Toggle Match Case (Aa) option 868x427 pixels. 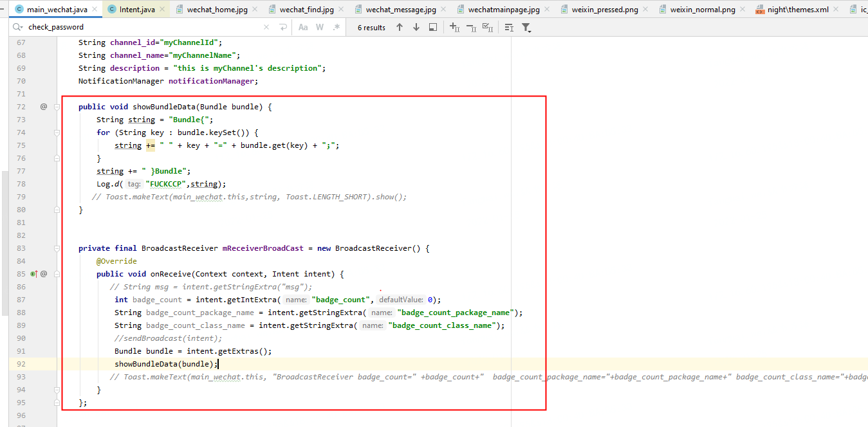point(303,27)
